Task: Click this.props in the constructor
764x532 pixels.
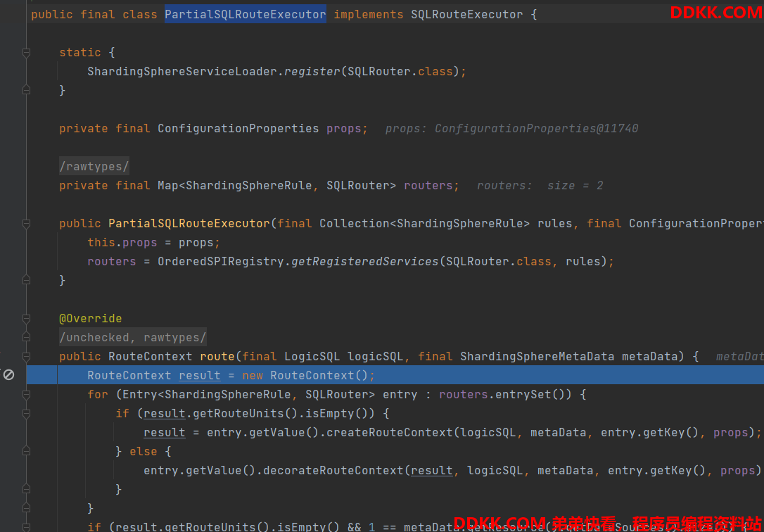Action: pyautogui.click(x=122, y=243)
